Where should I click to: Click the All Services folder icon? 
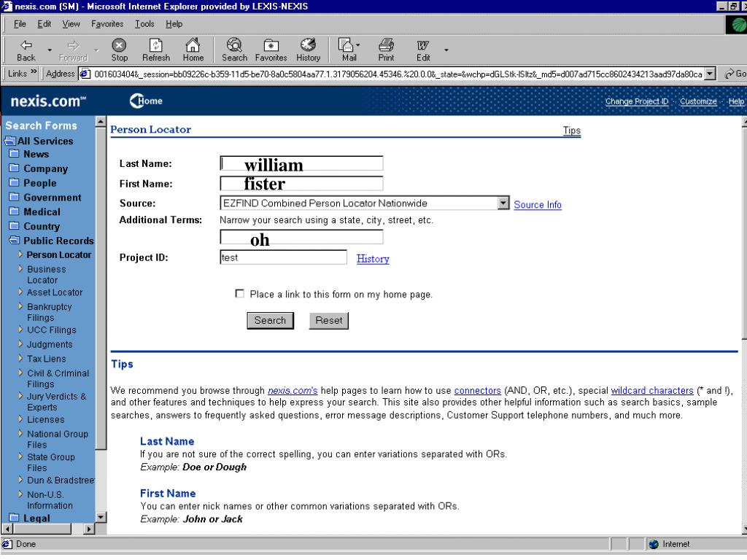(x=9, y=141)
